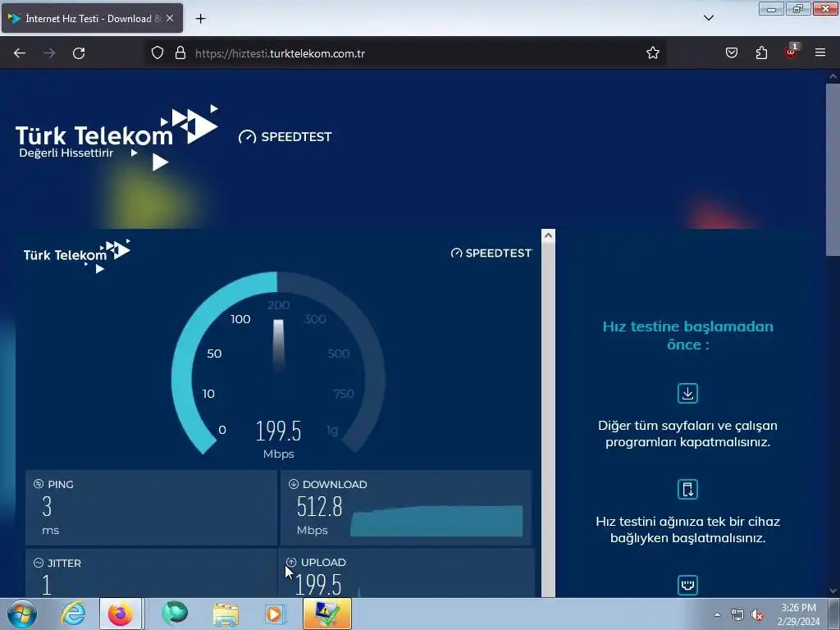Viewport: 840px width, 630px height.
Task: Click the 512.8 download value
Action: pyautogui.click(x=319, y=507)
